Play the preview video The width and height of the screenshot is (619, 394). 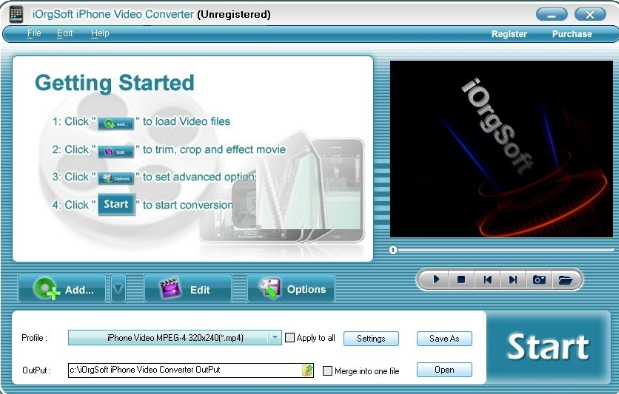click(436, 280)
